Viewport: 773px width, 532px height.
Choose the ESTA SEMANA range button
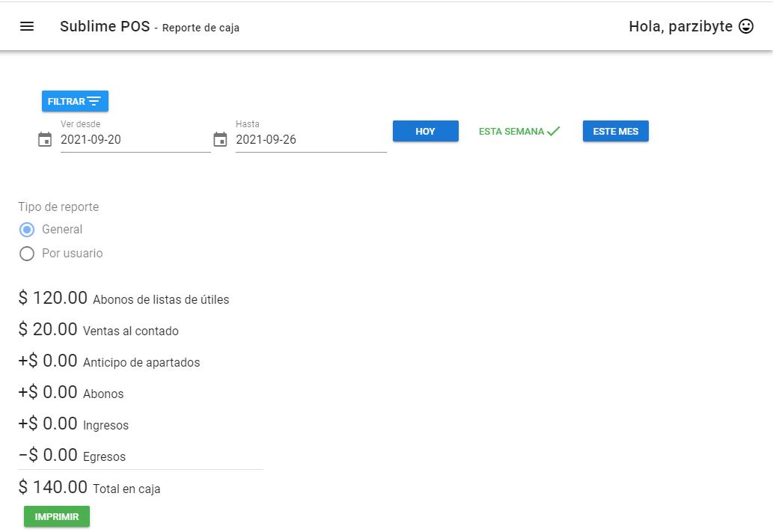(520, 131)
